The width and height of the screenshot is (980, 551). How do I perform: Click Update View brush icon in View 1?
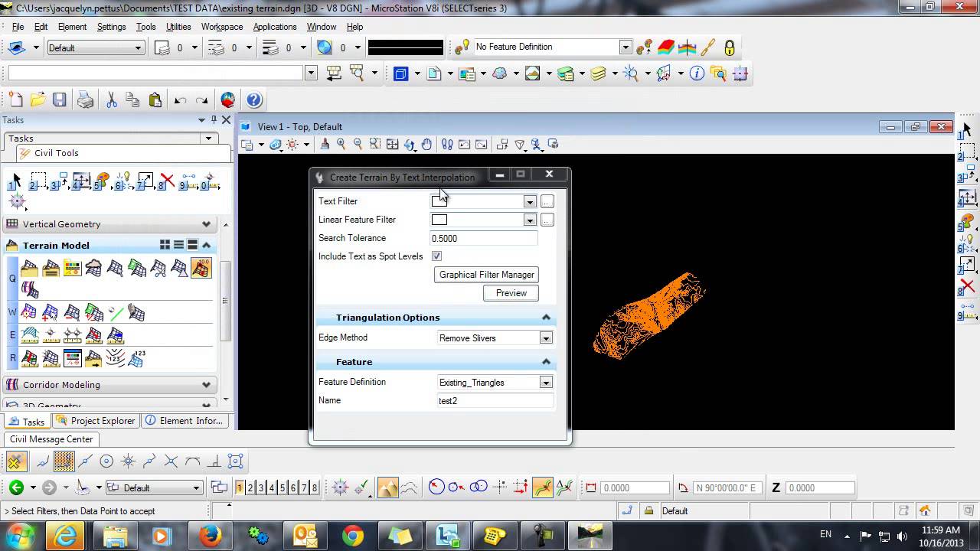coord(325,144)
